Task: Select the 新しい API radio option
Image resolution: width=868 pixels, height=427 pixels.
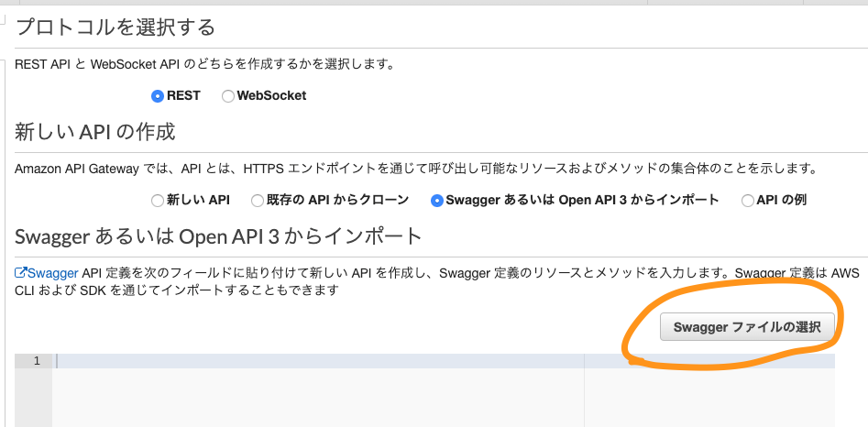Action: [158, 201]
